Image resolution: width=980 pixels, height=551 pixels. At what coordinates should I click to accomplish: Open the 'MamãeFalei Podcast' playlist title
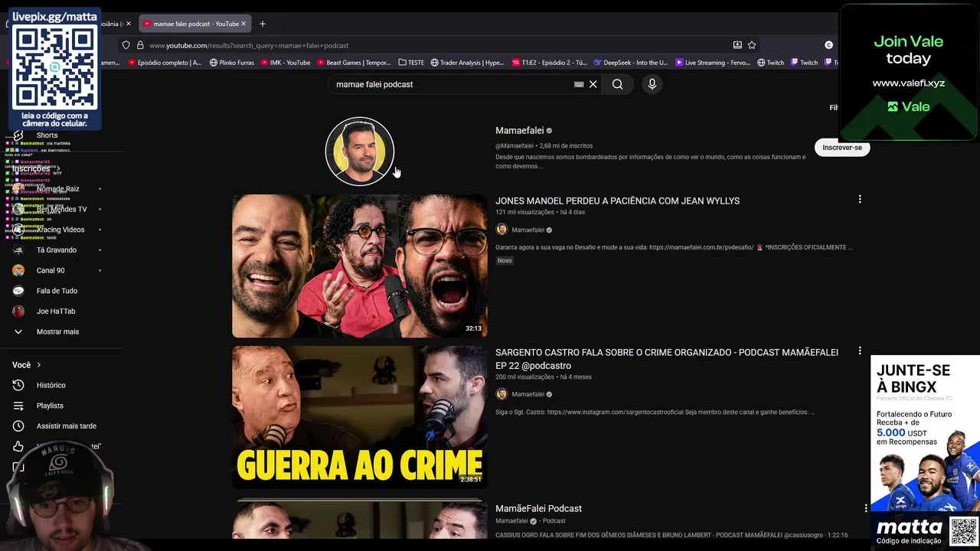tap(538, 508)
